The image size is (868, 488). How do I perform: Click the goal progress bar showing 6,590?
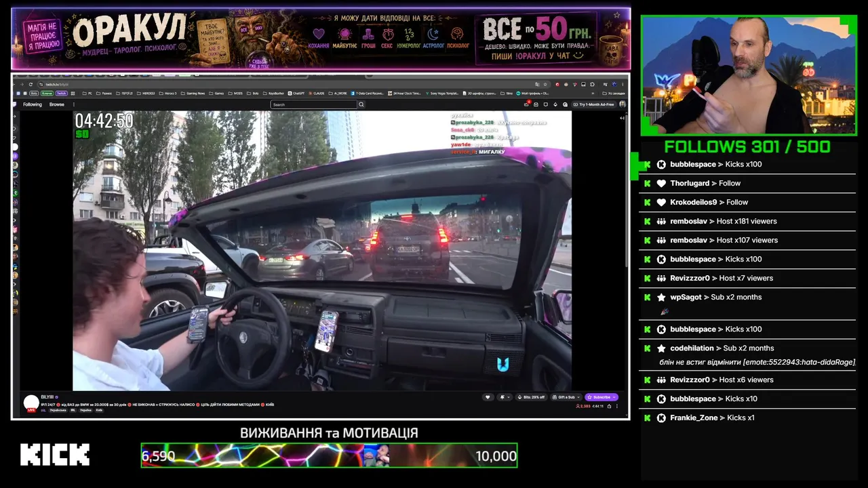[x=329, y=455]
